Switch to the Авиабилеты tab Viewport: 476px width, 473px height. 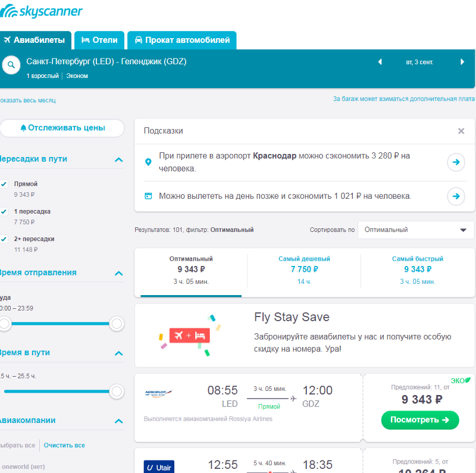pyautogui.click(x=35, y=40)
